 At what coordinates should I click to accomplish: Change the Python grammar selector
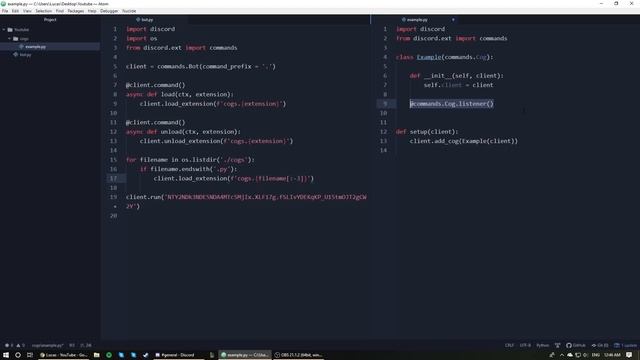point(542,345)
